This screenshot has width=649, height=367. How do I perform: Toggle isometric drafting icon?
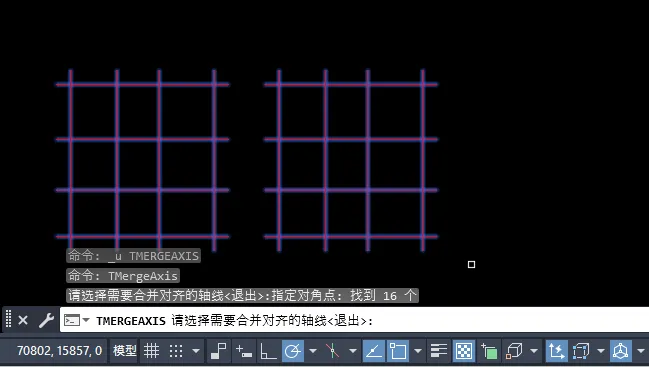(332, 351)
